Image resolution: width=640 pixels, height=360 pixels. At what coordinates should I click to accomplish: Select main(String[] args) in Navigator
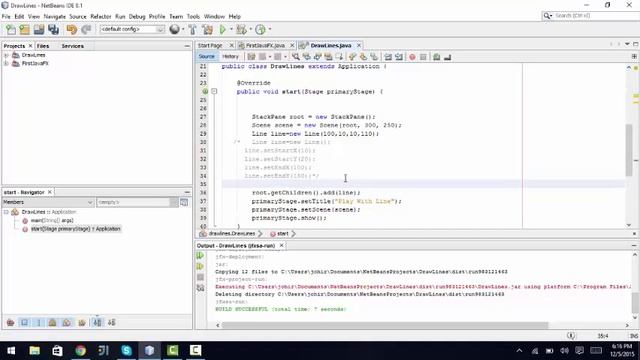pos(52,220)
